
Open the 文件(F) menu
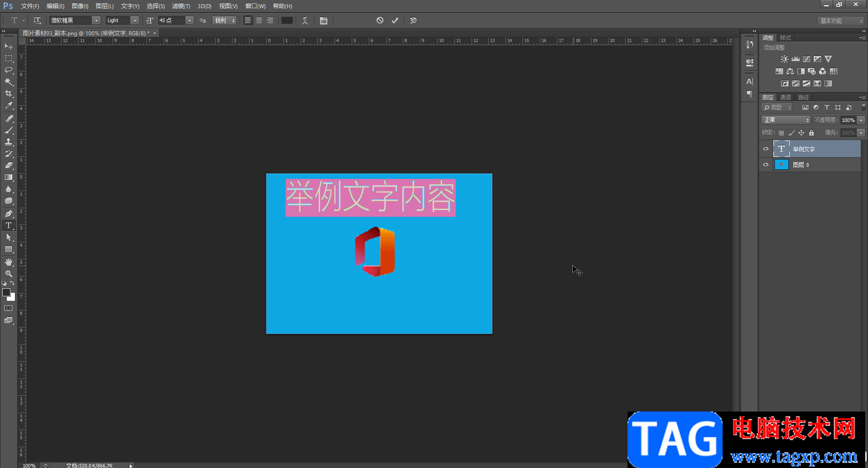30,6
